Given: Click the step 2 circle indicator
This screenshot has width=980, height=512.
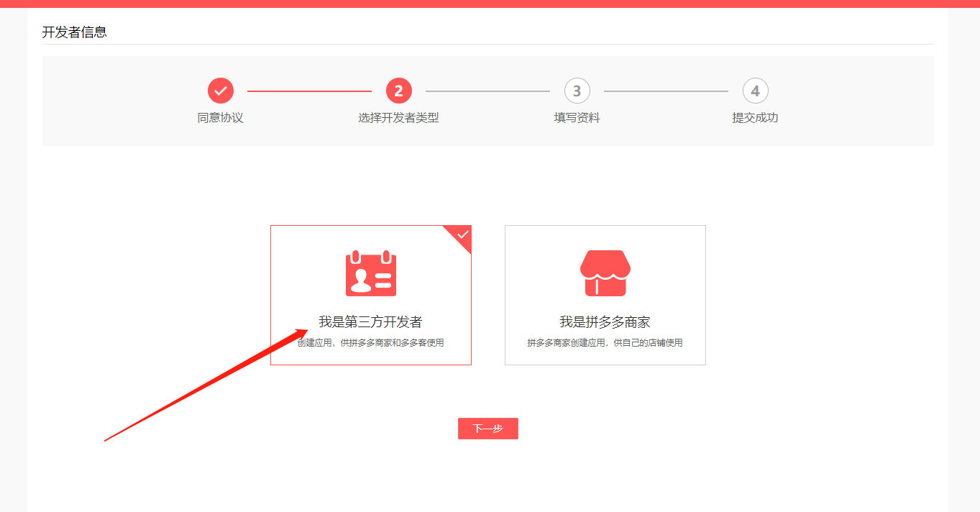Looking at the screenshot, I should pos(399,91).
